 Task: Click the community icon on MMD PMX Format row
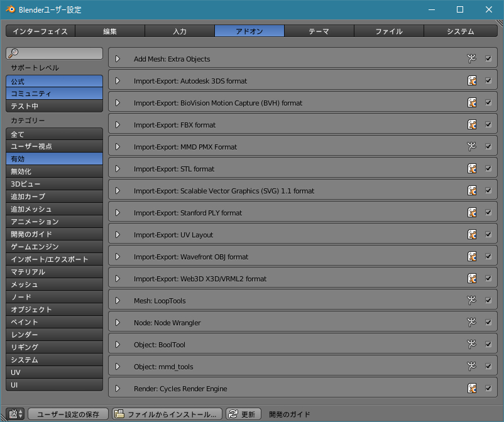coord(472,147)
